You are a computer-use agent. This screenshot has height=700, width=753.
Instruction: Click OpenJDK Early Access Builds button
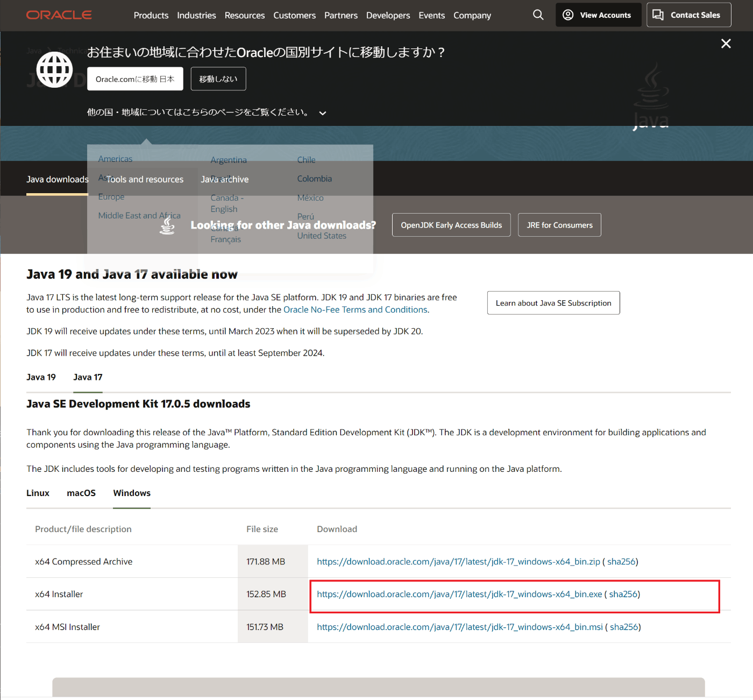click(451, 225)
